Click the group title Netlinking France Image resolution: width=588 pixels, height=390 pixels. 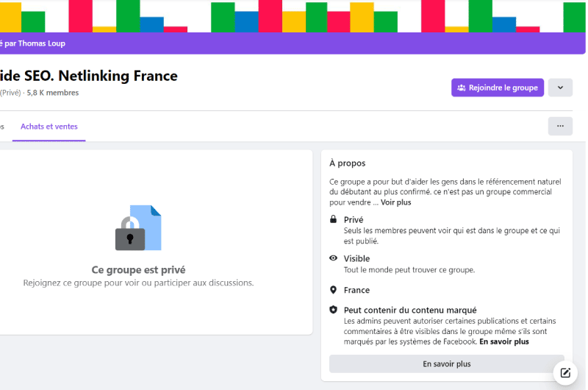pyautogui.click(x=118, y=76)
